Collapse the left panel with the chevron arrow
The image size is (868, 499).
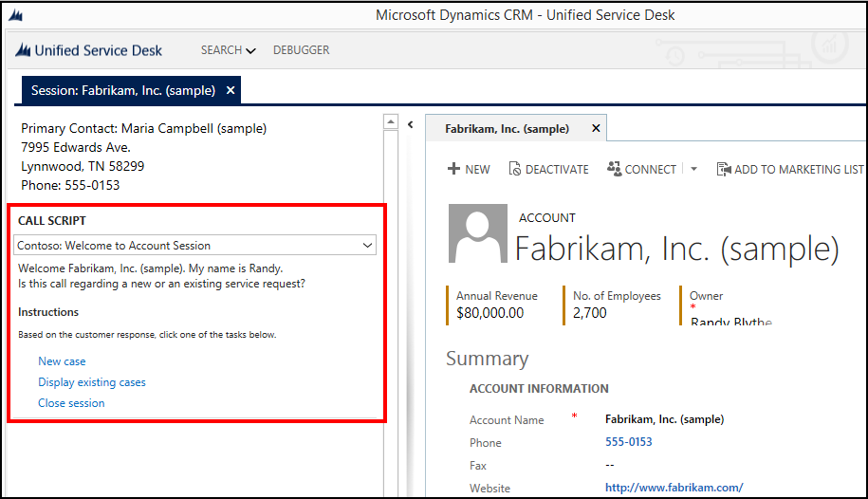pos(410,124)
